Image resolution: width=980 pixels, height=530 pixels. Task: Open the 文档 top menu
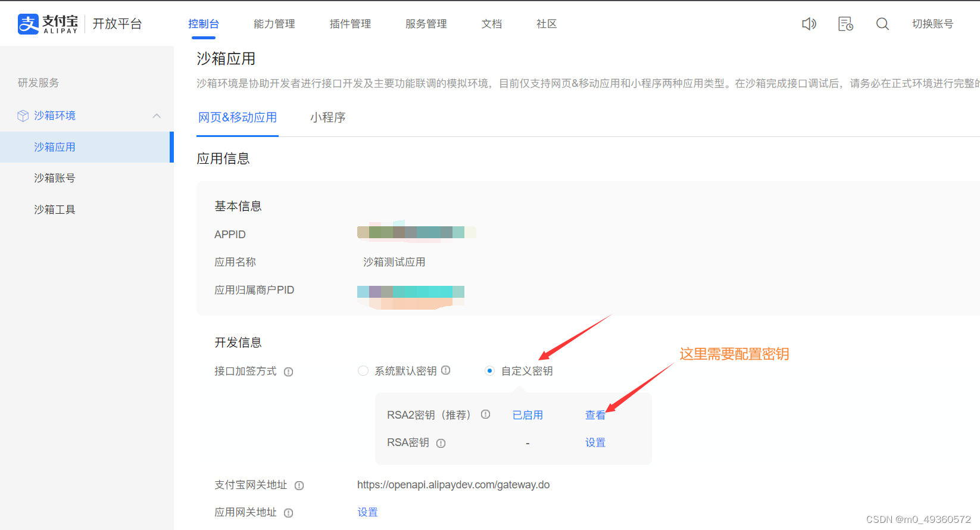pos(492,24)
